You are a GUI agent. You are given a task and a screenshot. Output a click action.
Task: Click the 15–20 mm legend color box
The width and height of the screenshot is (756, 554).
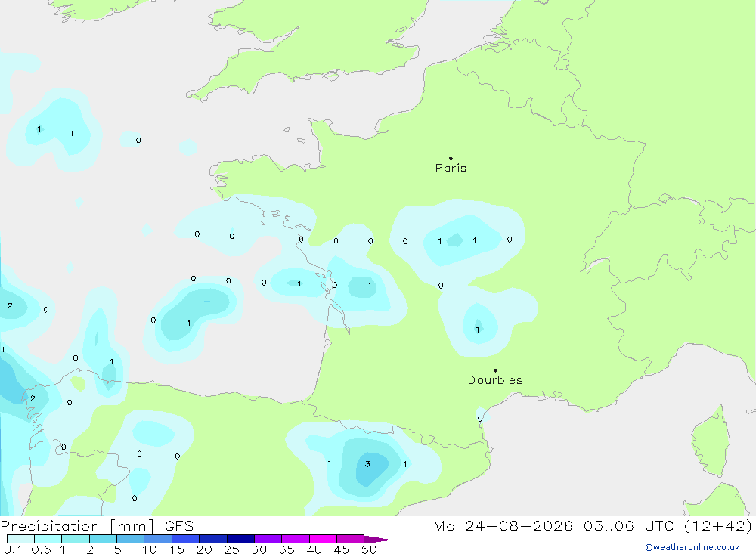click(185, 539)
